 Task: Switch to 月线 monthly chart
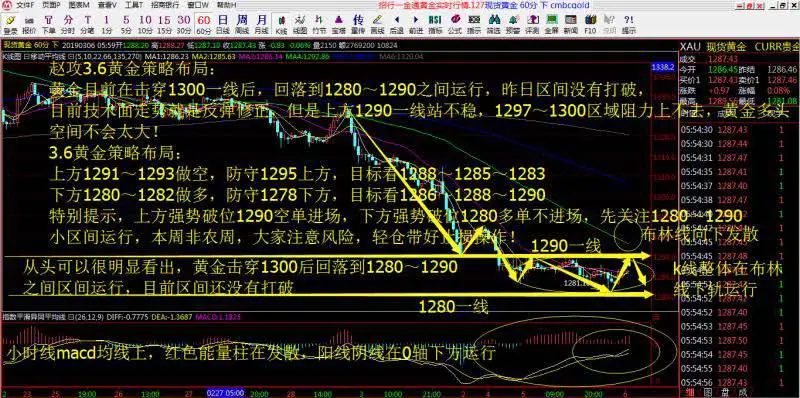pyautogui.click(x=261, y=23)
